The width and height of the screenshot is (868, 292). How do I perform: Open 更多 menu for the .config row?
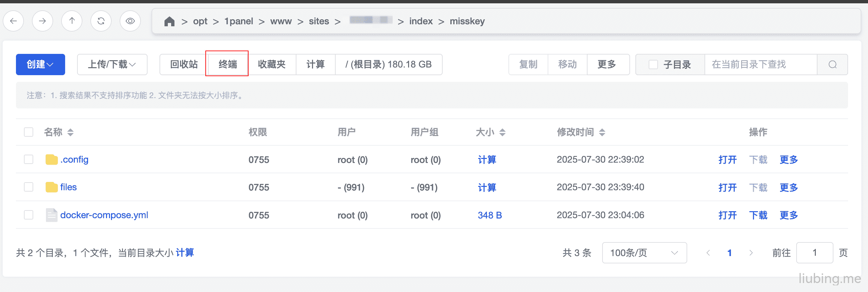coord(789,160)
